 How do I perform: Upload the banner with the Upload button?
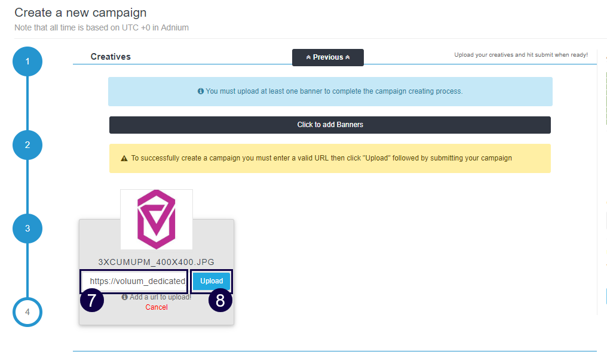point(211,281)
